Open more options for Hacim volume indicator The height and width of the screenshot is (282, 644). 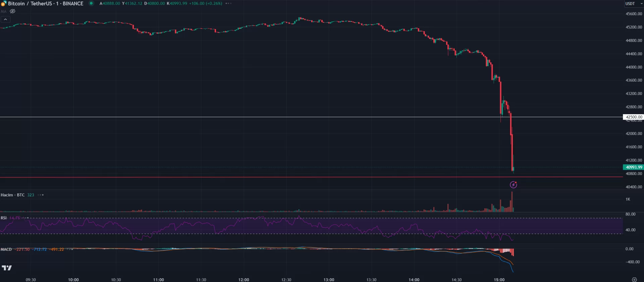[x=41, y=195]
